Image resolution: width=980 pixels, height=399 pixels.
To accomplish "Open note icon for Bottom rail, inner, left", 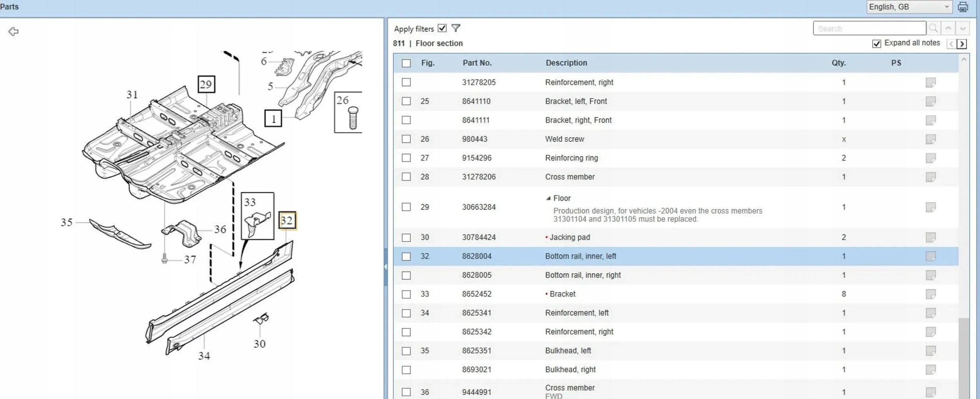I will (x=931, y=256).
